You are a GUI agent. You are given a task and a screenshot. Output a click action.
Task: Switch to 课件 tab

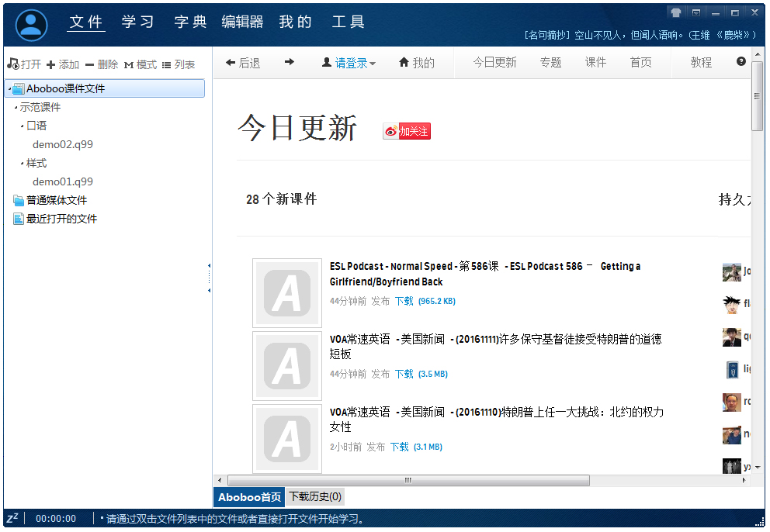(x=595, y=62)
